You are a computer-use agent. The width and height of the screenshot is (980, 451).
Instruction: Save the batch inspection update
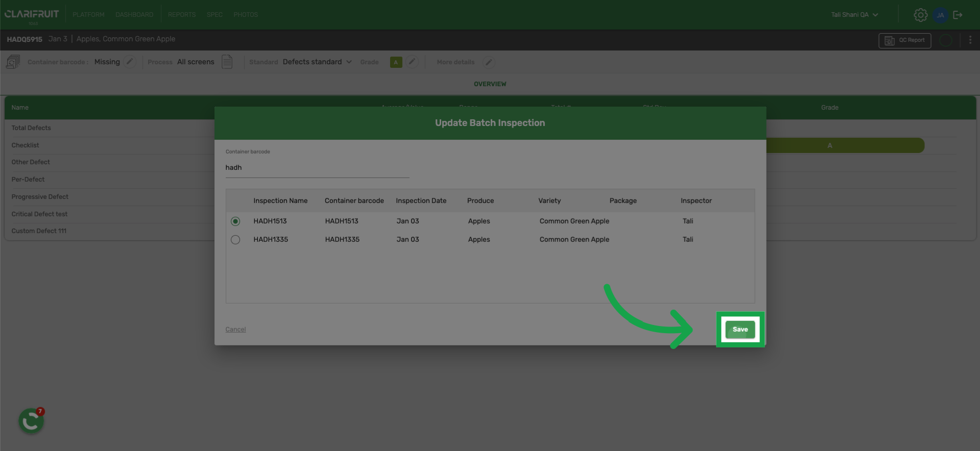pos(740,330)
